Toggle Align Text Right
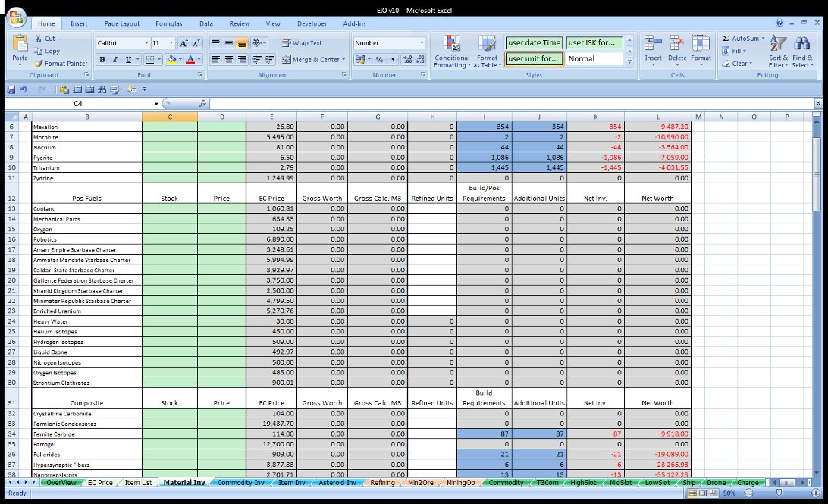The height and width of the screenshot is (504, 828). [241, 60]
